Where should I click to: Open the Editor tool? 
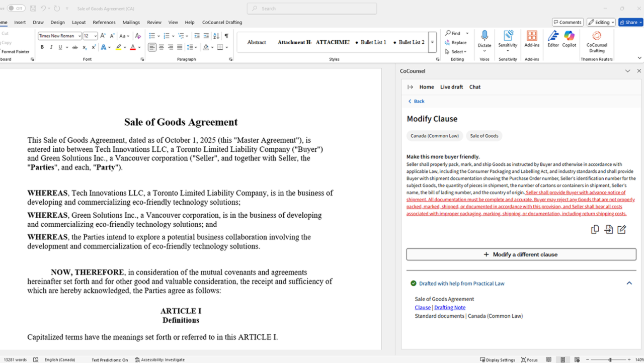(x=553, y=39)
